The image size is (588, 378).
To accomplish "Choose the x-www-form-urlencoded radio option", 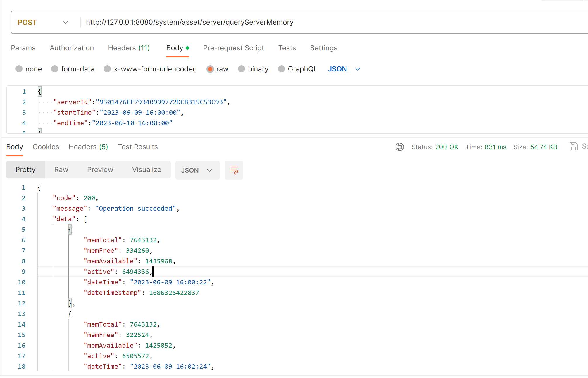I will pyautogui.click(x=107, y=69).
